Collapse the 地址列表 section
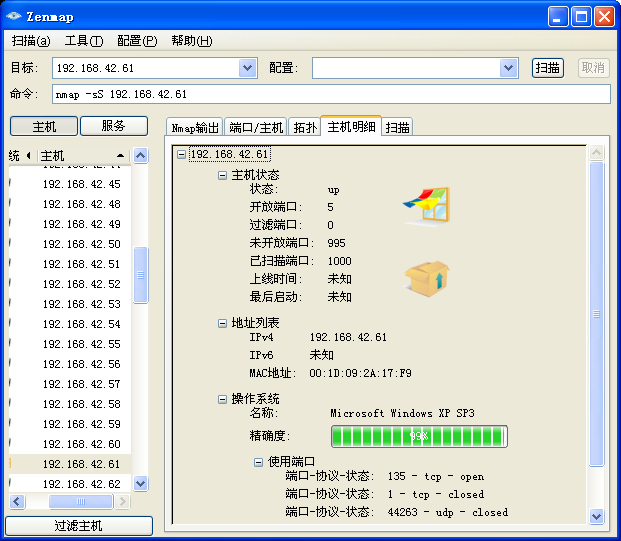The height and width of the screenshot is (541, 621). point(223,324)
